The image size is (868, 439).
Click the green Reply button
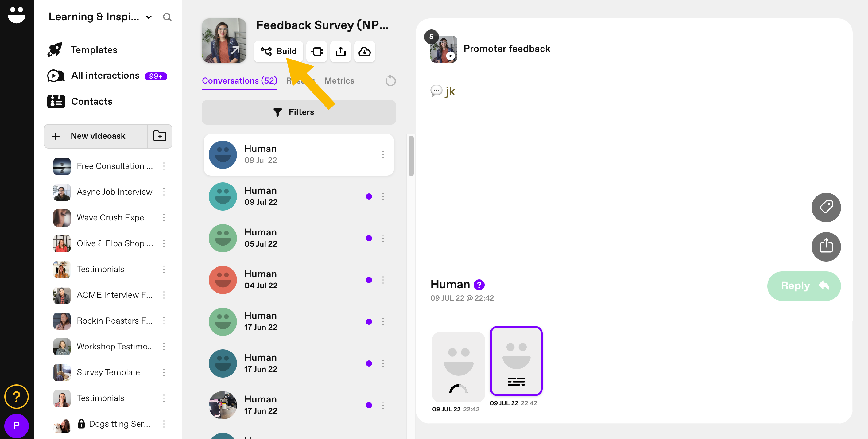click(x=804, y=286)
